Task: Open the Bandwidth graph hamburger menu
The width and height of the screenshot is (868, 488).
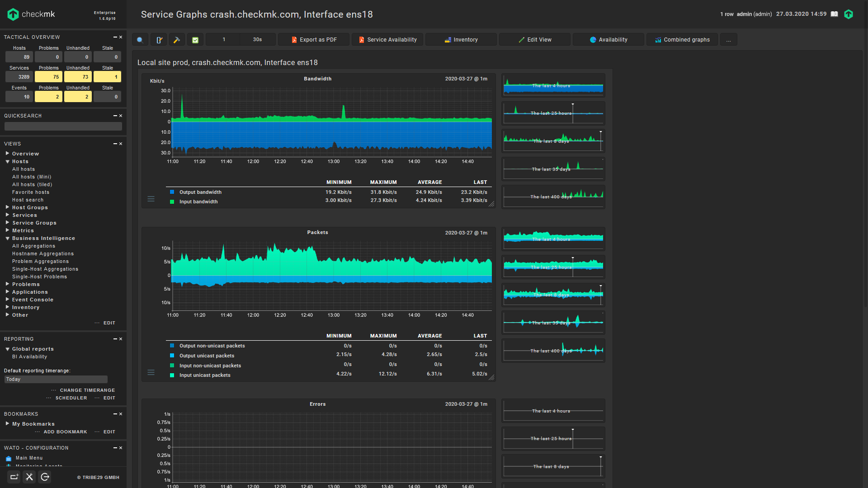Action: coord(151,199)
